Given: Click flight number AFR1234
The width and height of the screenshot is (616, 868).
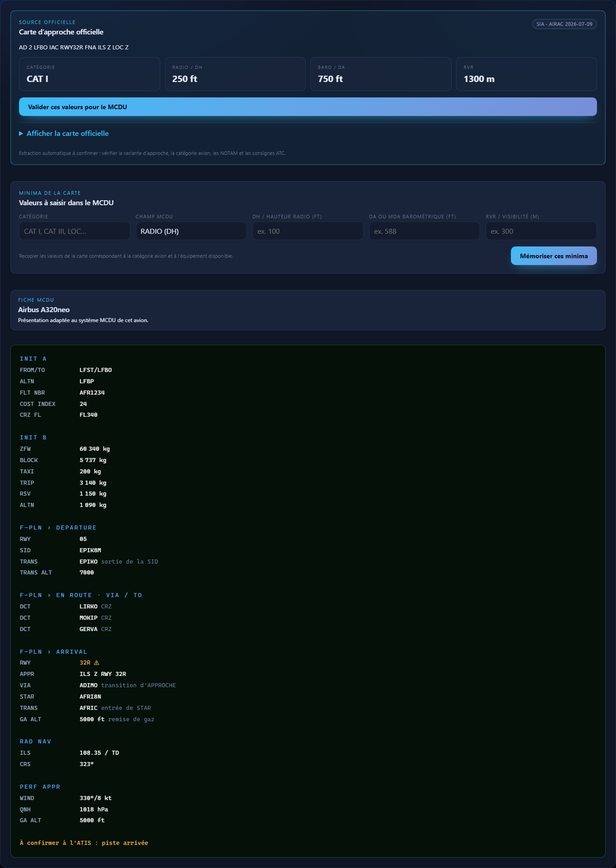Looking at the screenshot, I should pyautogui.click(x=92, y=393).
